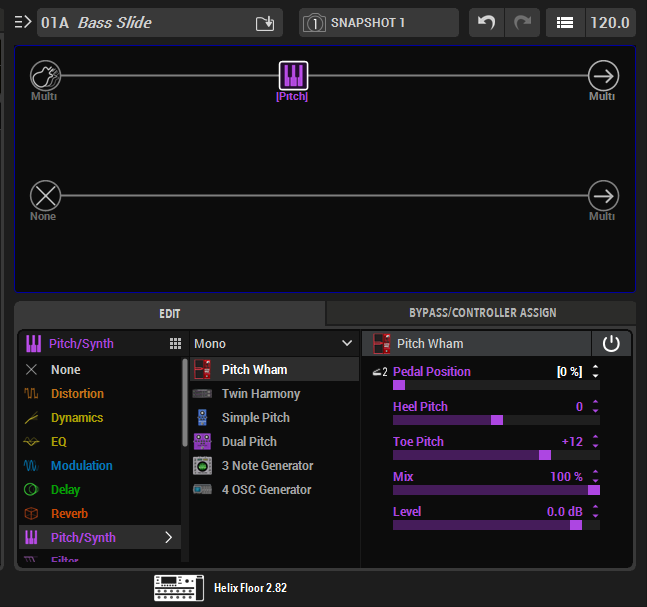
Task: Click the snapshot camera icon
Action: point(314,23)
